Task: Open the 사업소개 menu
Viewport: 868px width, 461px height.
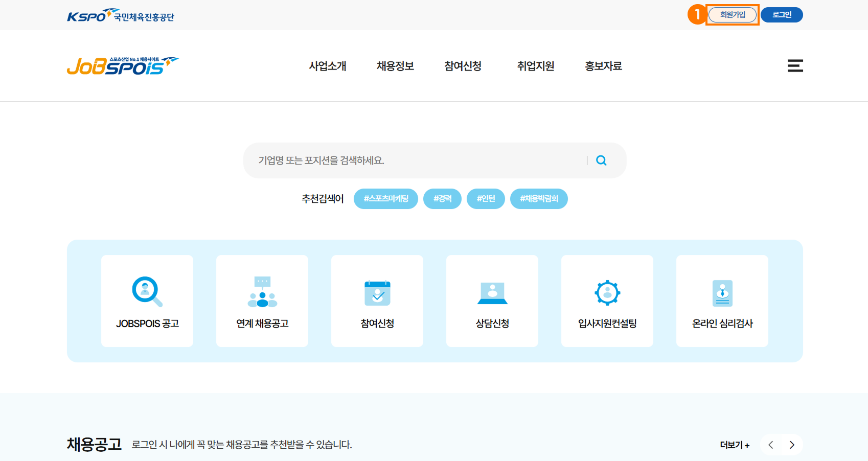Action: tap(328, 66)
